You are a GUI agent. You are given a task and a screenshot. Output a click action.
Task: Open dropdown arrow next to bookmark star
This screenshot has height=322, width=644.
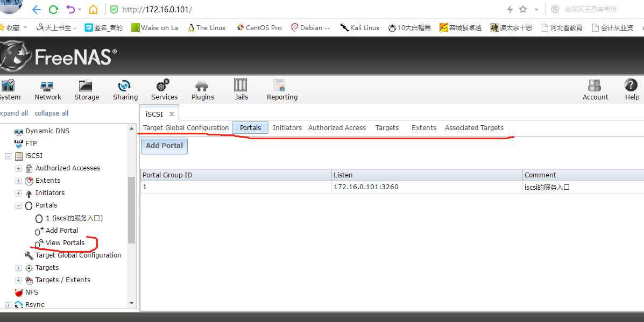click(536, 10)
